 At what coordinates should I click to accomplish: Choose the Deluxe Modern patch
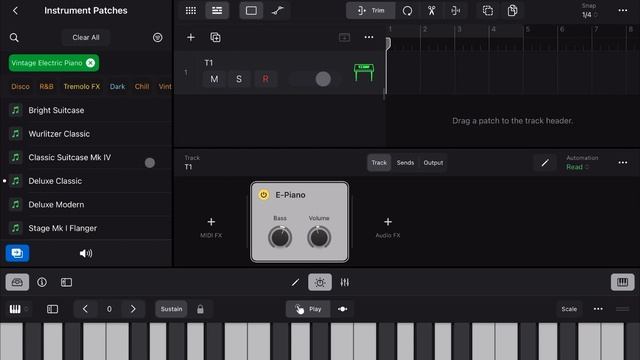tap(87, 204)
